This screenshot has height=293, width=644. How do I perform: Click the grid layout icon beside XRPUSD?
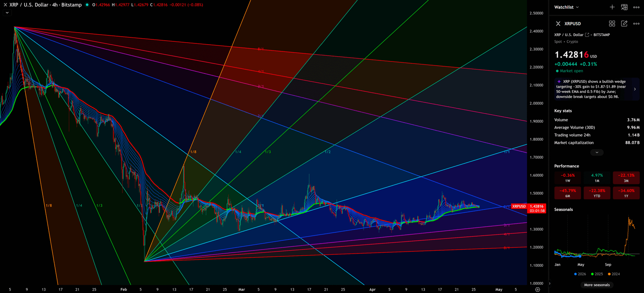[612, 24]
